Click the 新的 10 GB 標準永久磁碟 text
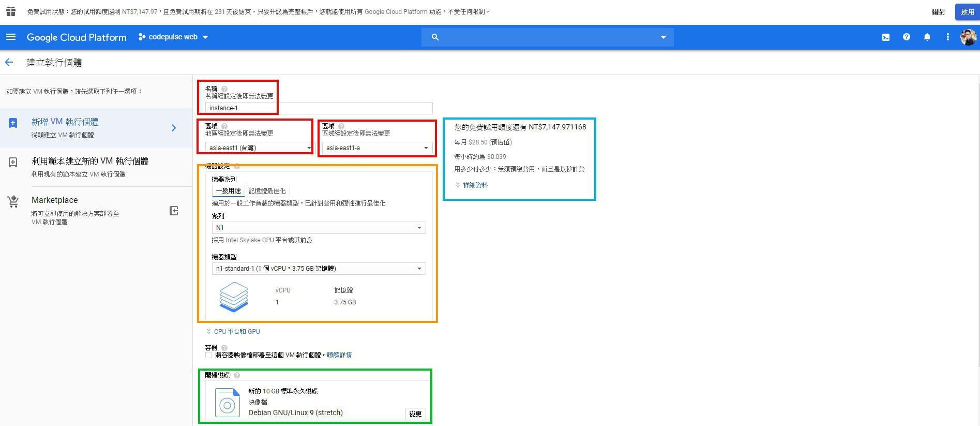Viewport: 980px width, 426px height. (283, 391)
